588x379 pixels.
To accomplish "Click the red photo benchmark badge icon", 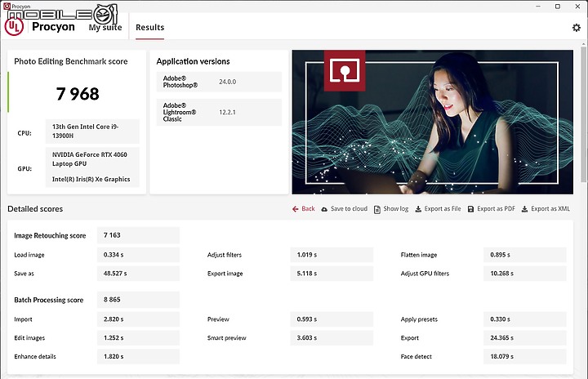I will click(x=345, y=70).
